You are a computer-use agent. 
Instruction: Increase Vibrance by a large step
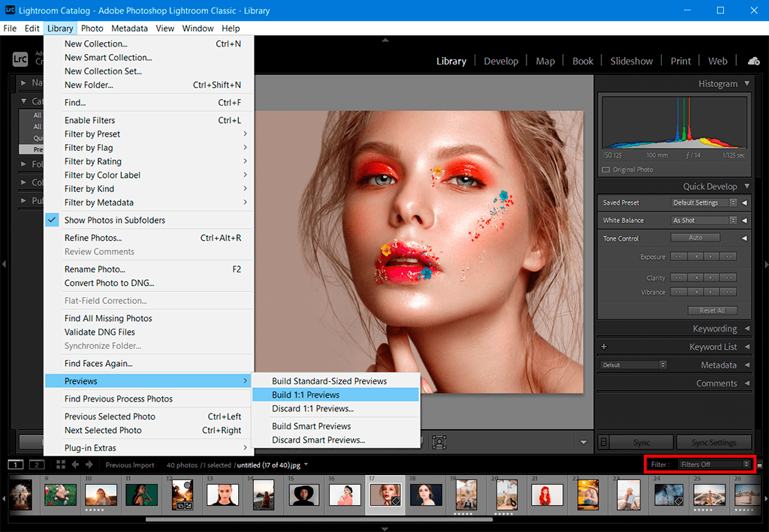728,291
